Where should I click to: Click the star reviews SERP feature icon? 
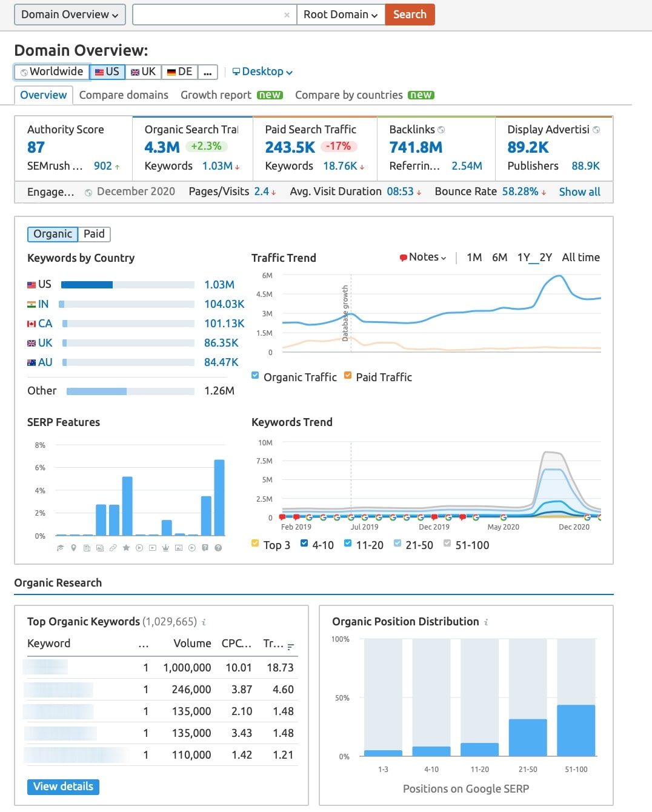[126, 548]
